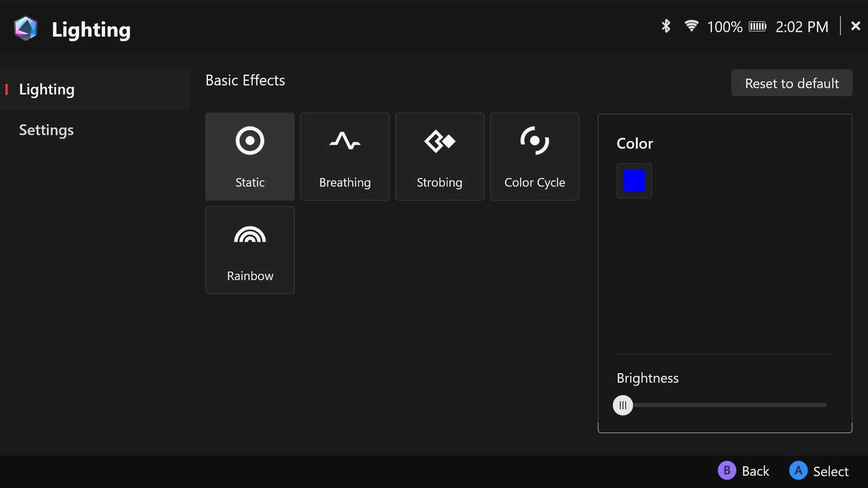Click the Basic Effects heading
This screenshot has height=488, width=868.
pos(245,80)
